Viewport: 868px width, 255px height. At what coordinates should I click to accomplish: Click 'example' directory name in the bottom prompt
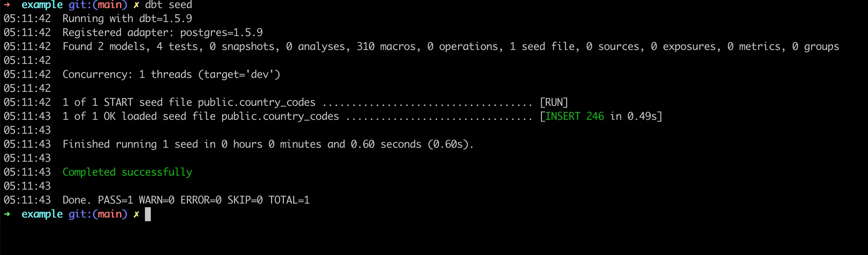tap(42, 214)
